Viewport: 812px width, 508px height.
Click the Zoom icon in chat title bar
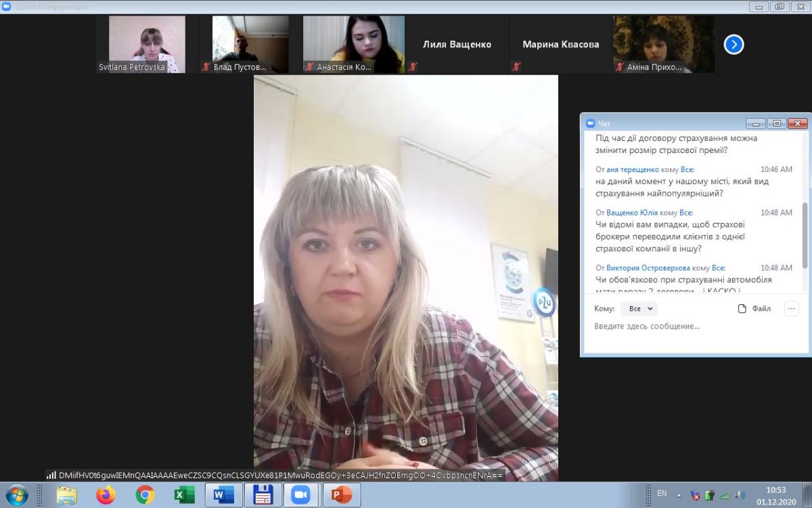click(590, 123)
